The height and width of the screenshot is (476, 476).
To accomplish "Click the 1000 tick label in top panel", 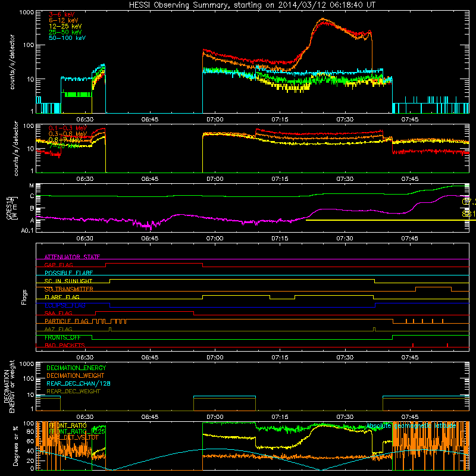I will (26, 12).
